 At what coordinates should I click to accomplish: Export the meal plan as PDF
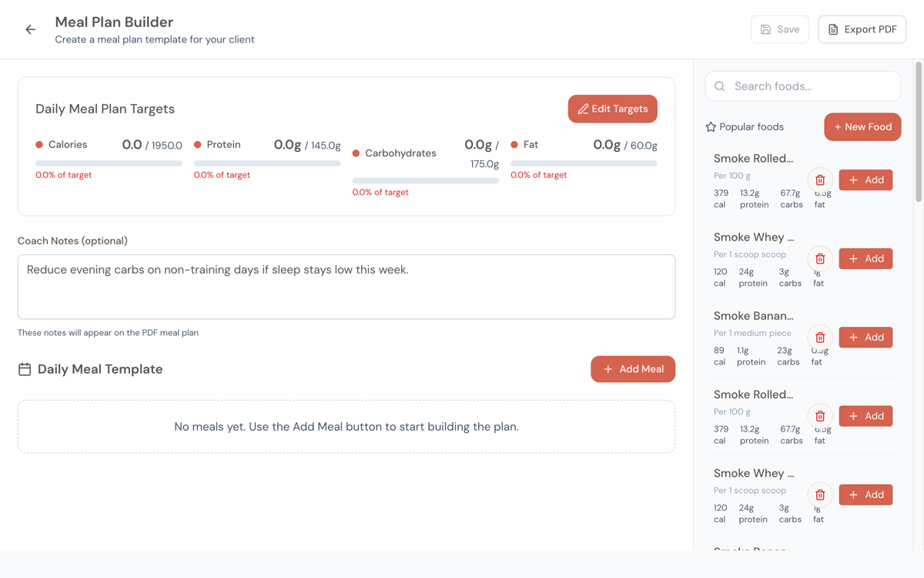click(x=862, y=29)
